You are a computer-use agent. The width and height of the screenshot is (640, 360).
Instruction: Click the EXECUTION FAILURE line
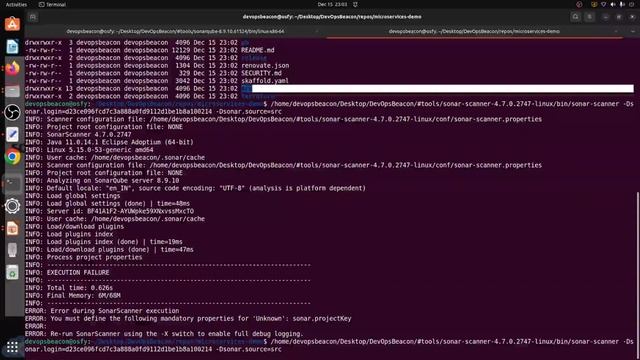click(x=67, y=272)
